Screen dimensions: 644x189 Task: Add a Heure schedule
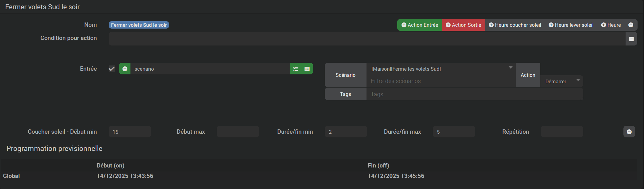pyautogui.click(x=611, y=25)
